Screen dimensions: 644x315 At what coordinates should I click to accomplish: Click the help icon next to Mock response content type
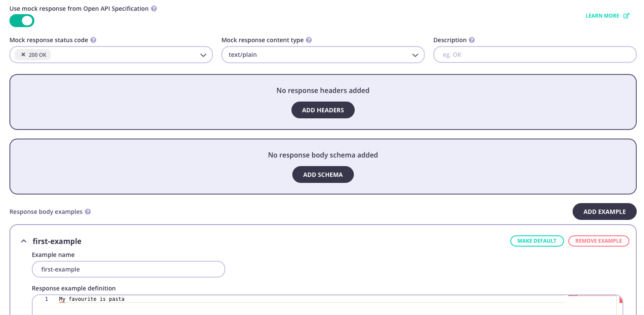[x=309, y=40]
